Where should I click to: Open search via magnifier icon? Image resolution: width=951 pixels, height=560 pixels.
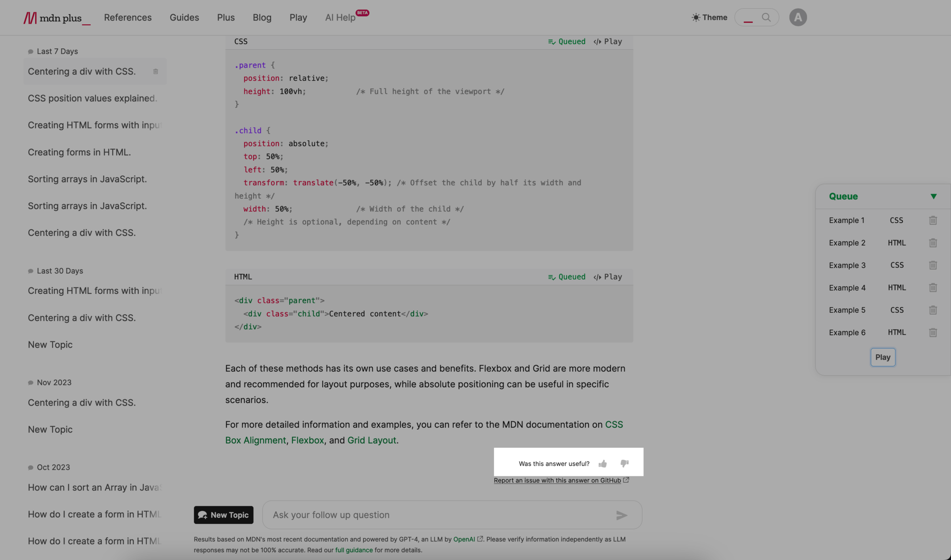[766, 18]
